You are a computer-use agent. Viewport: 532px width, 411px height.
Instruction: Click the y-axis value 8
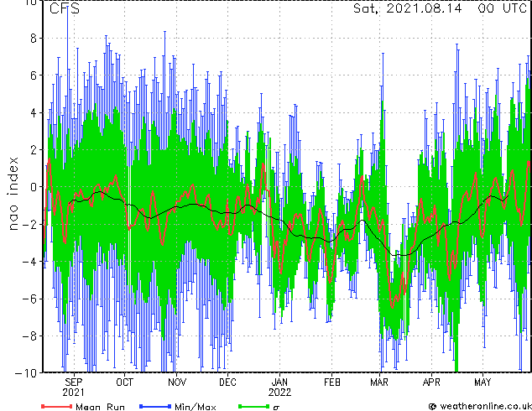34,38
